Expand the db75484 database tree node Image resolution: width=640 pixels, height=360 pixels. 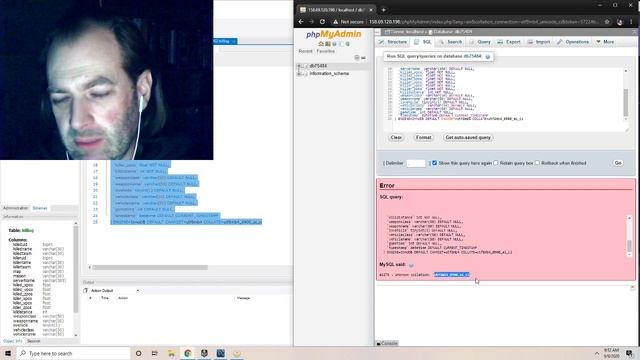tap(299, 66)
